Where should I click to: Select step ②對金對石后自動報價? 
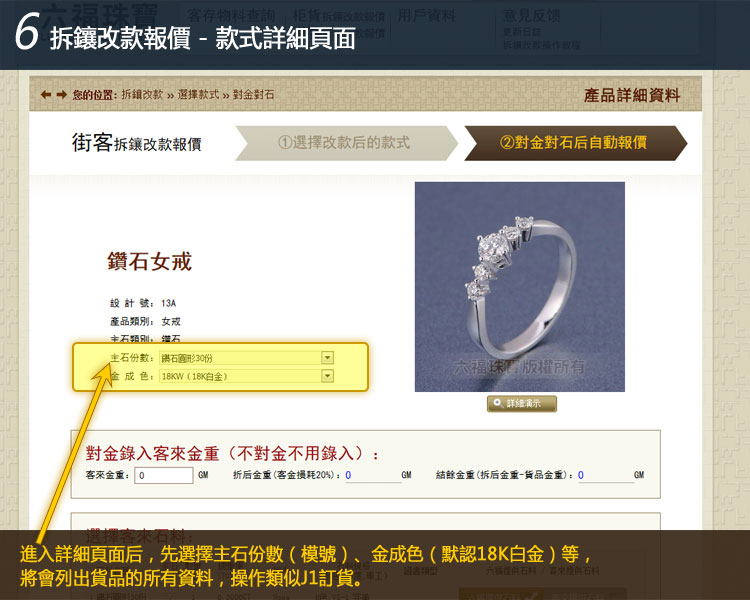point(575,143)
